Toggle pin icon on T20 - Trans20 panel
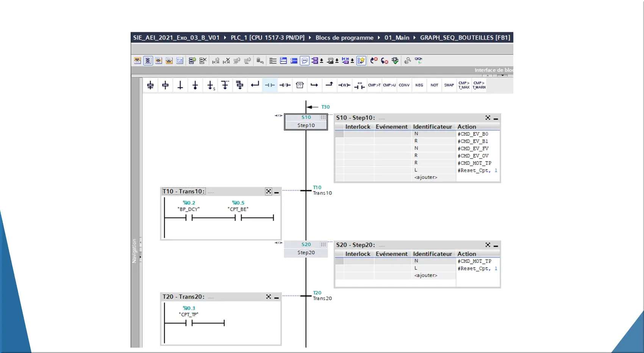Viewport: 644px width, 353px height. (x=269, y=297)
